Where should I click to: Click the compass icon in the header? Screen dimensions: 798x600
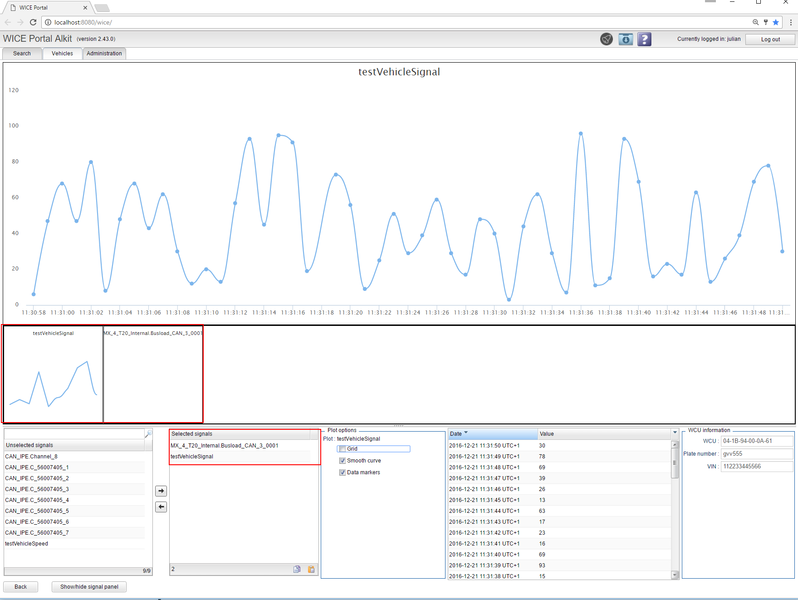tap(606, 39)
